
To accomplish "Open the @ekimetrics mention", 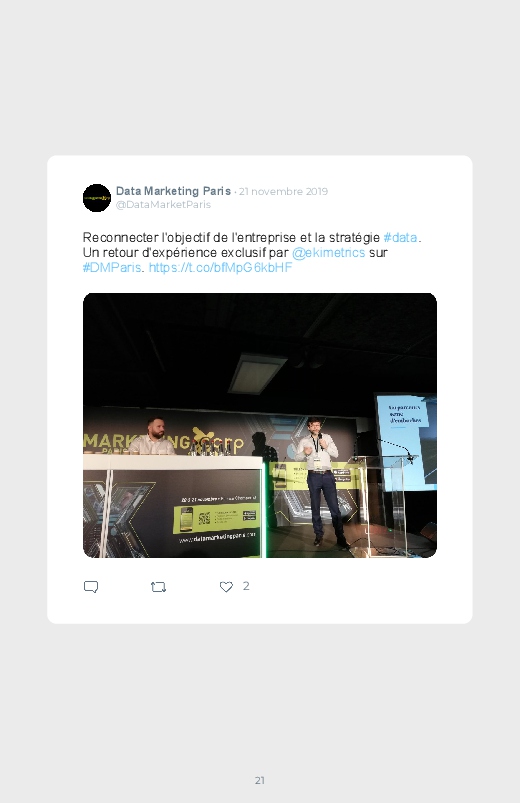I will [x=328, y=252].
